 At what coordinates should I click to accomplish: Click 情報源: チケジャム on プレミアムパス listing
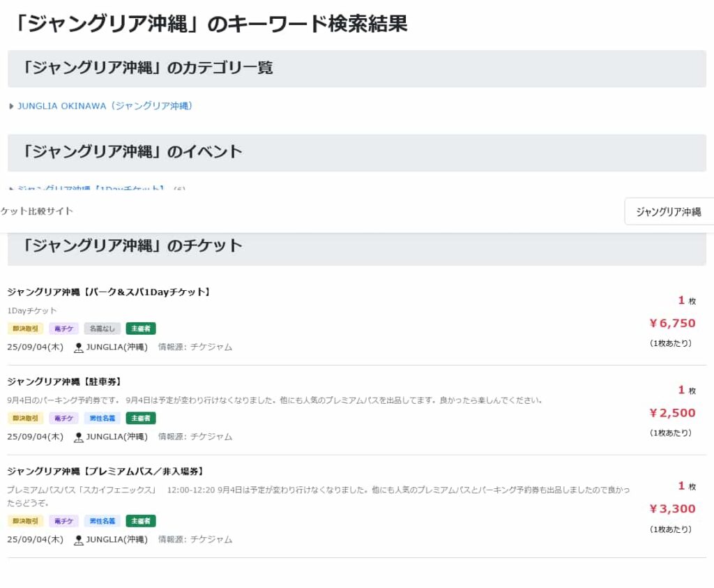pos(195,540)
